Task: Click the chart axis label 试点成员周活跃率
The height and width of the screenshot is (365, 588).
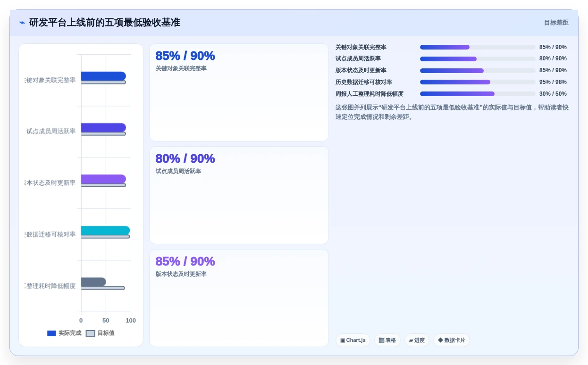Action: tap(51, 131)
